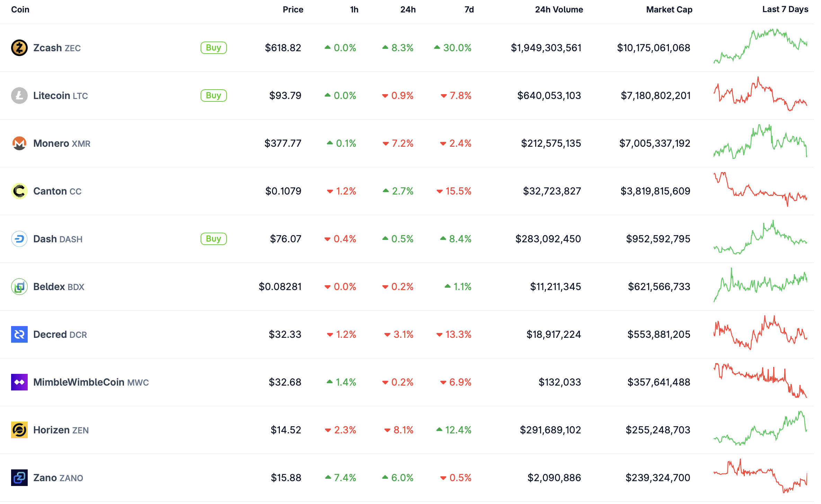Image resolution: width=821 pixels, height=504 pixels.
Task: Click the Canton coin logo icon
Action: pyautogui.click(x=19, y=191)
